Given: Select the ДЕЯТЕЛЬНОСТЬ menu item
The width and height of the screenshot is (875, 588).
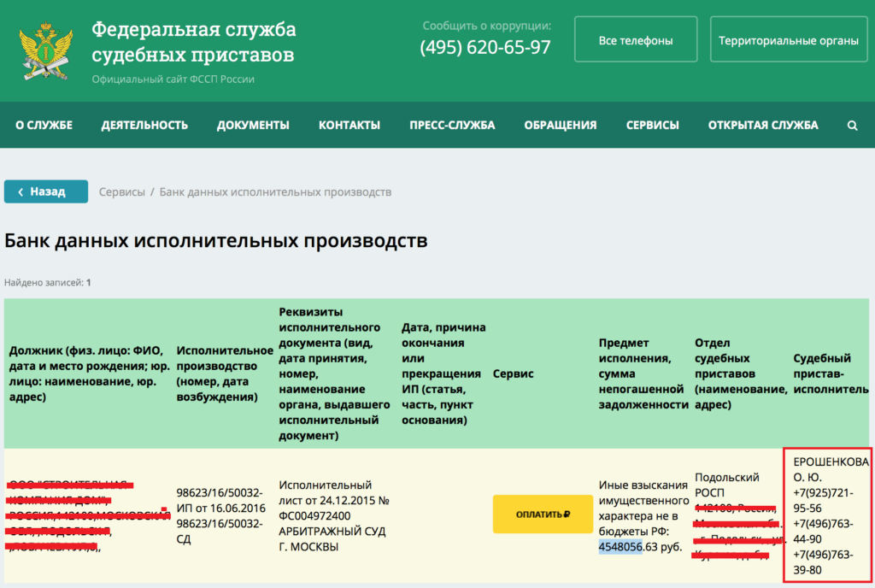Looking at the screenshot, I should click(144, 125).
